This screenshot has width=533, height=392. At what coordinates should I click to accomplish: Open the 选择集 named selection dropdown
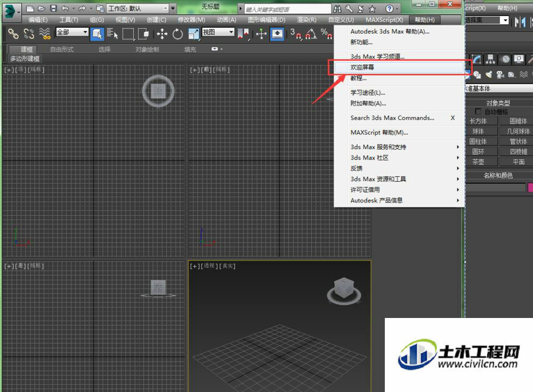point(487,20)
